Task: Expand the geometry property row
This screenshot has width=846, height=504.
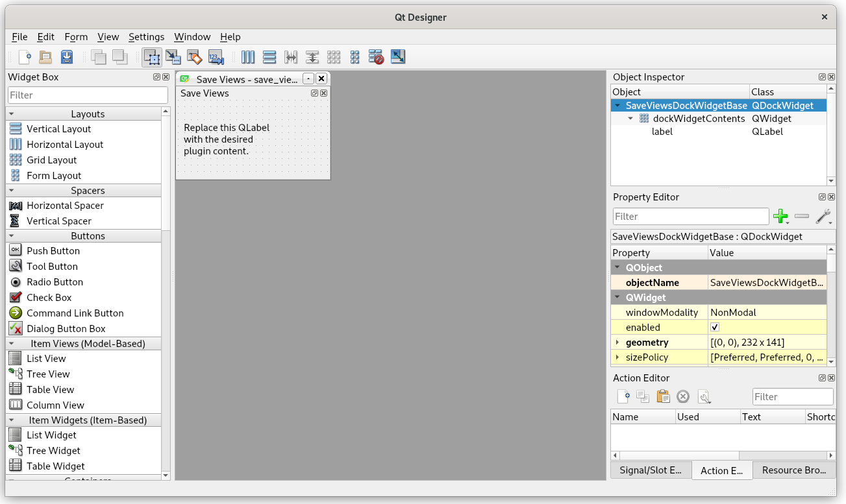Action: point(617,342)
